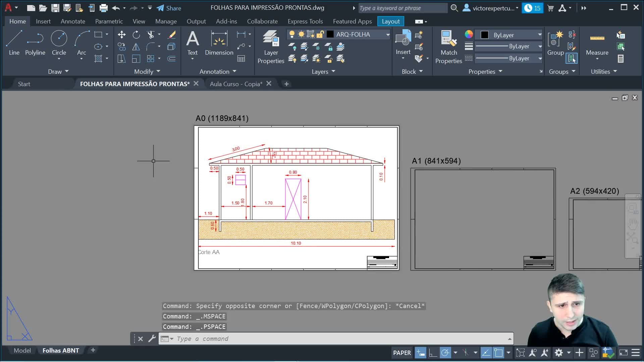
Task: Open the Insert ribbon tab
Action: (43, 21)
